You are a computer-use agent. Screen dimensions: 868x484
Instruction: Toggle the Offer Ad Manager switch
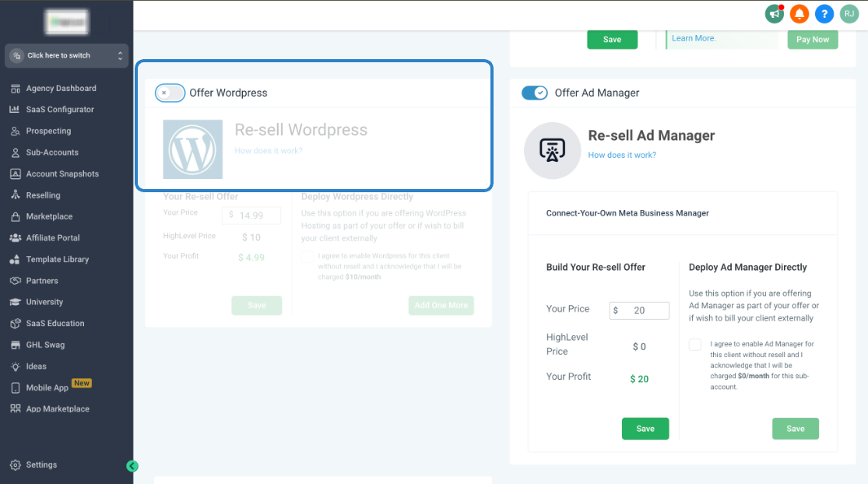click(x=535, y=93)
